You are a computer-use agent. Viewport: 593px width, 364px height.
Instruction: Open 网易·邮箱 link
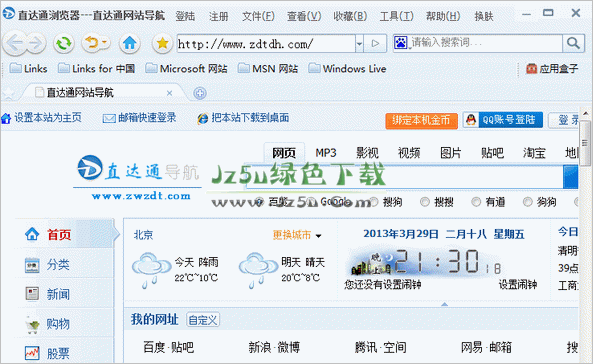[x=486, y=347]
